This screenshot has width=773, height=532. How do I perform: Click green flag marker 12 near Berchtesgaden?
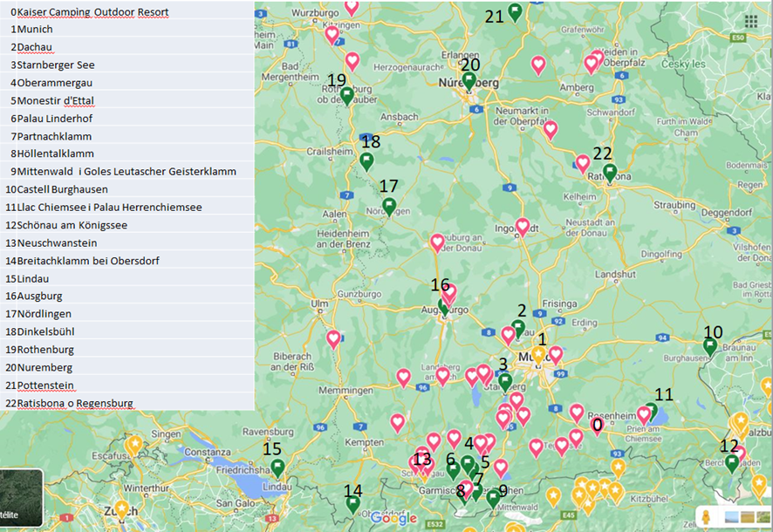[732, 462]
